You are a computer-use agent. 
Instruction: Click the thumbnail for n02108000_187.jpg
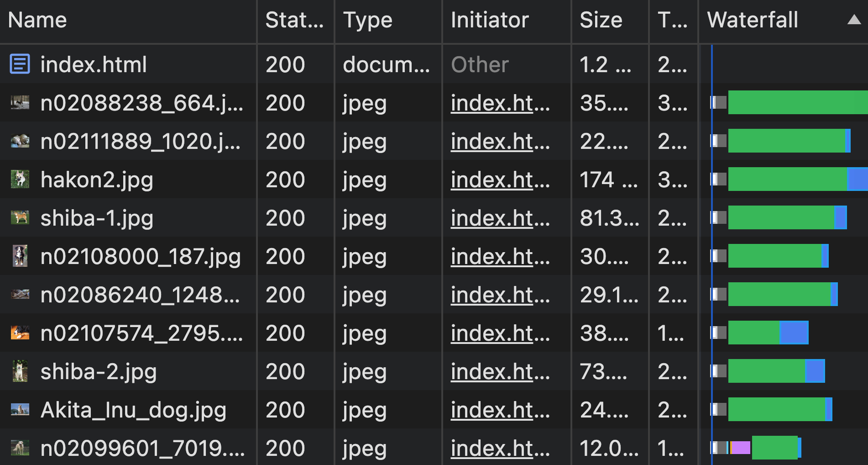[19, 256]
